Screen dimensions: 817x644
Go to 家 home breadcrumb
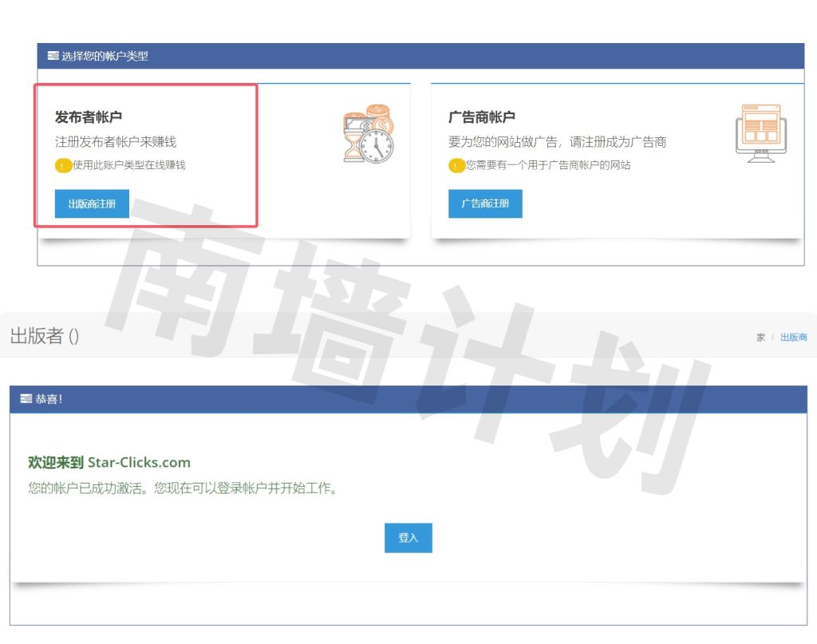pos(760,337)
